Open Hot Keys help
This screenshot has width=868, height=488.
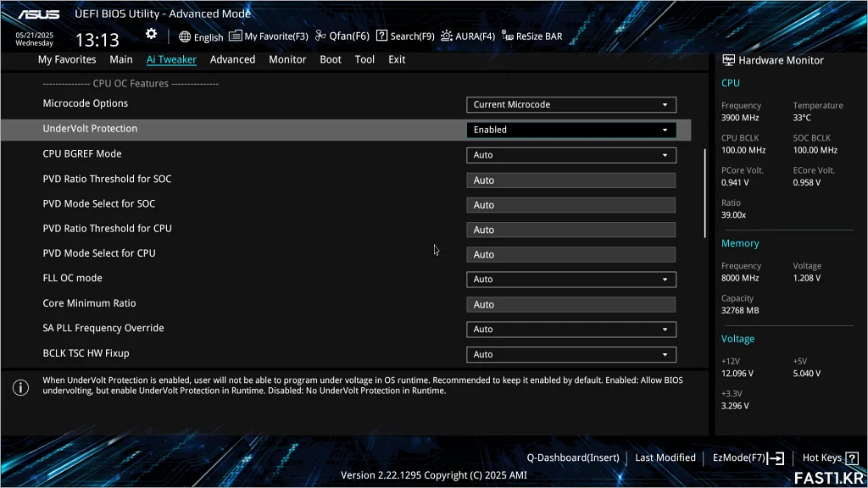pos(822,457)
